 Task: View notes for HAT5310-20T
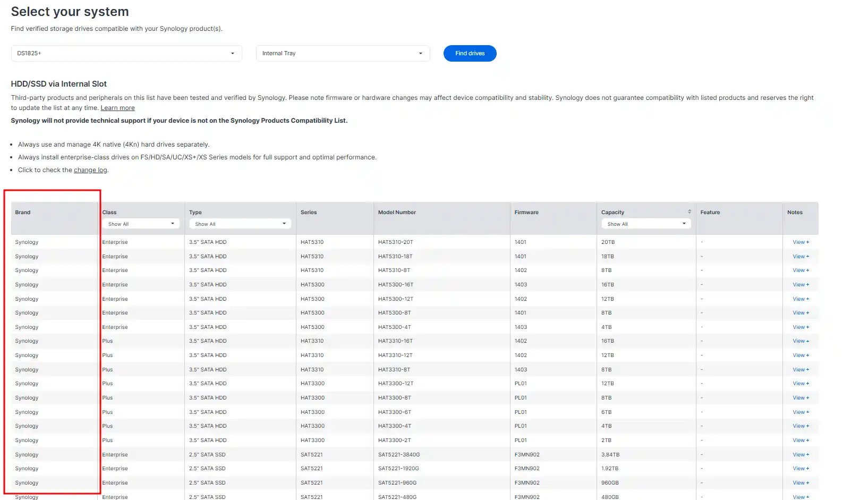[x=801, y=242]
